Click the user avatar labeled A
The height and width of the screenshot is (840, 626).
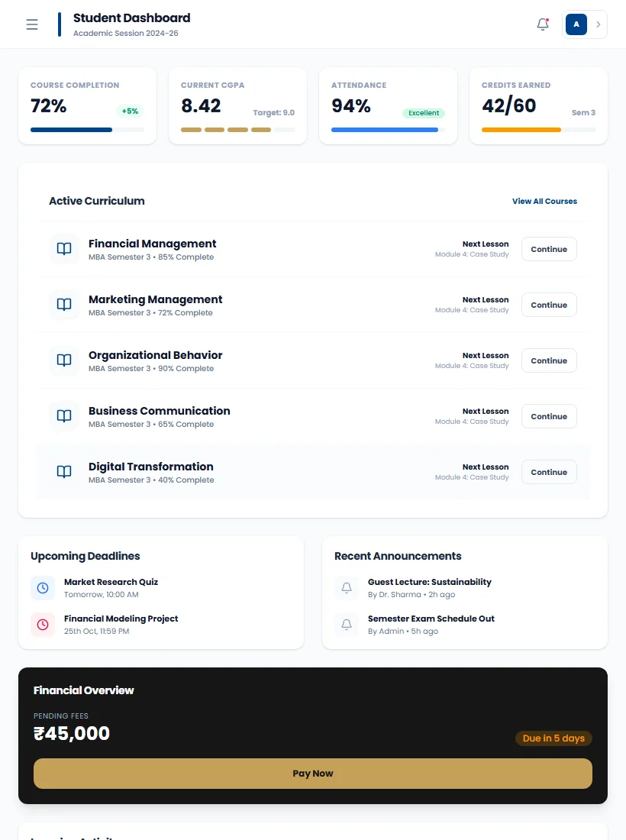pyautogui.click(x=576, y=24)
